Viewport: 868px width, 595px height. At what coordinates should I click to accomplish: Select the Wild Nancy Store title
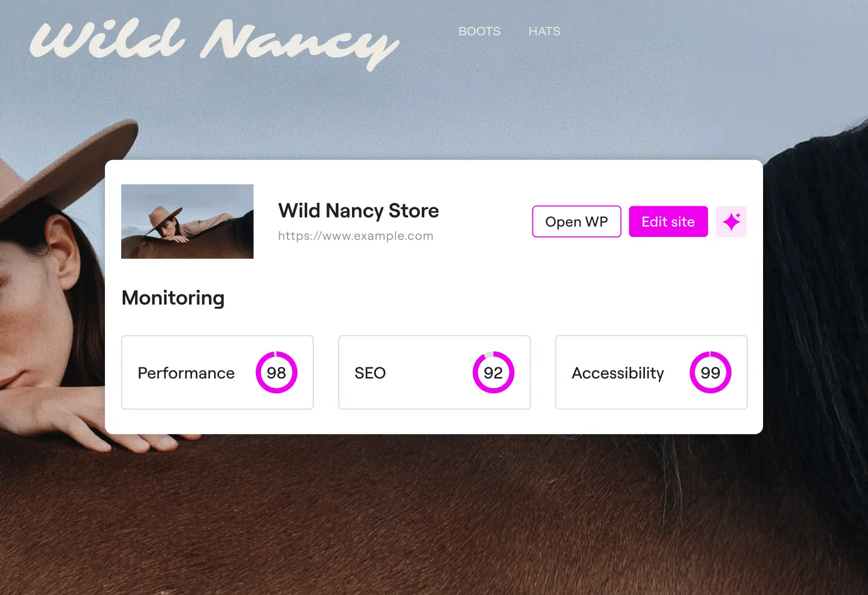tap(359, 210)
